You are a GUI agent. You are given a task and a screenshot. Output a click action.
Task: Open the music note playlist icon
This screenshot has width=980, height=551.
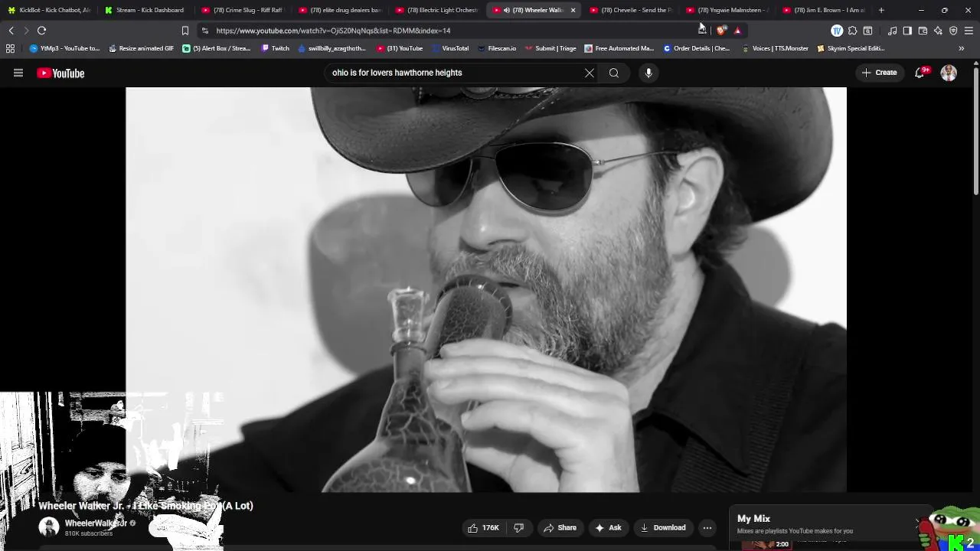(x=892, y=31)
